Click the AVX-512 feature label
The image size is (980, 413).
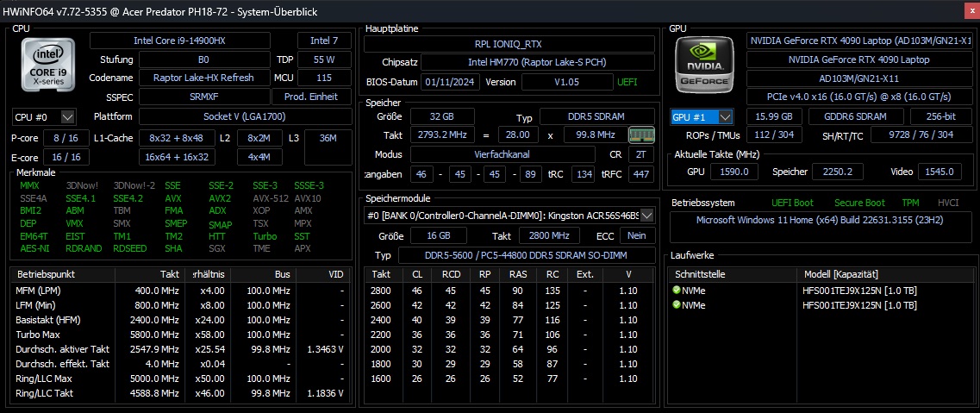tap(270, 198)
